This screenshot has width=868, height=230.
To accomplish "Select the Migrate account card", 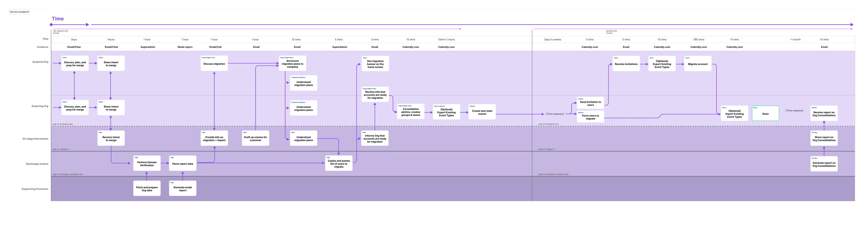I will point(698,64).
